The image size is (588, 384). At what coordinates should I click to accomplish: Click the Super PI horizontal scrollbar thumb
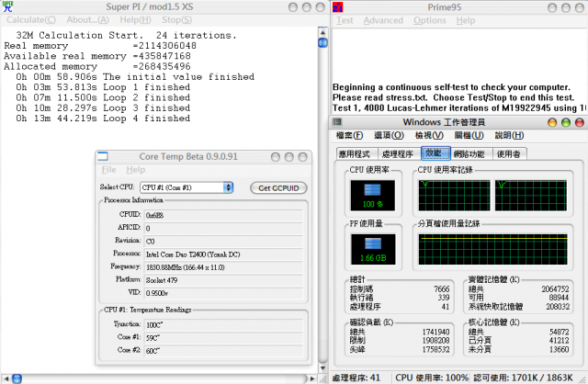[17, 378]
